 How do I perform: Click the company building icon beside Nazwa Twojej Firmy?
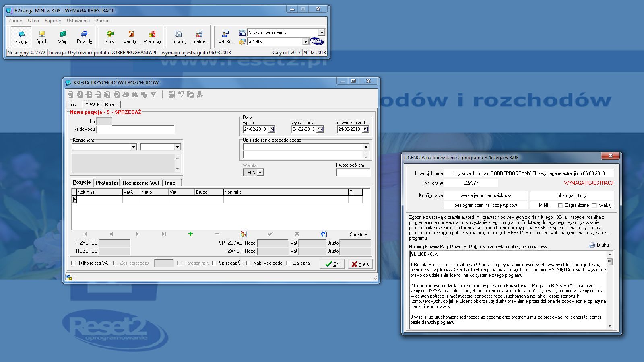pyautogui.click(x=242, y=33)
